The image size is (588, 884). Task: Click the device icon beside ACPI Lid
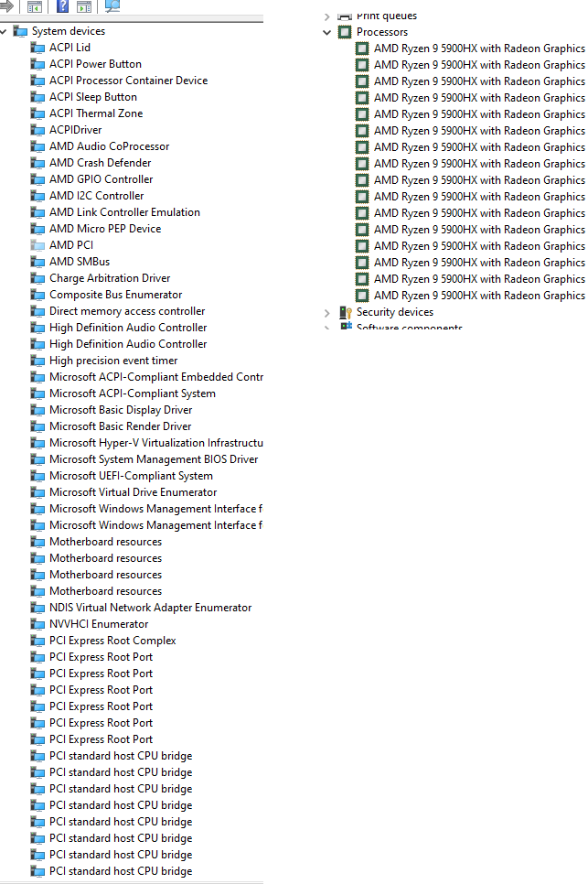click(x=37, y=48)
